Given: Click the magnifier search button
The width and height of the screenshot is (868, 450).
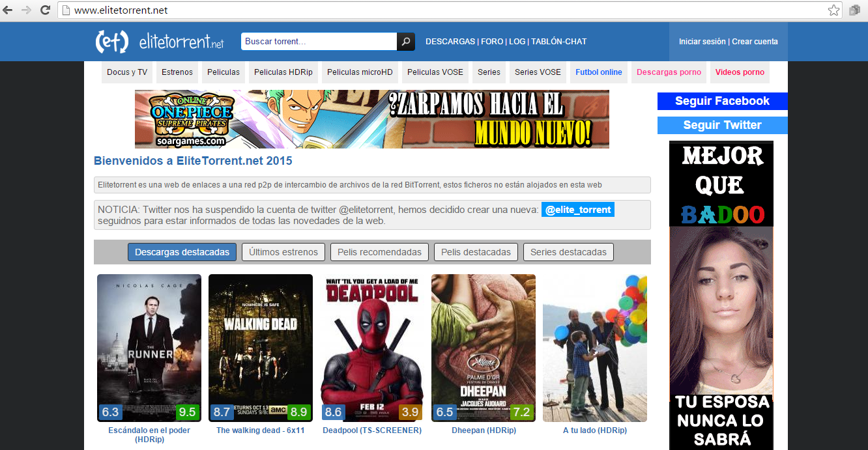Looking at the screenshot, I should (x=406, y=42).
